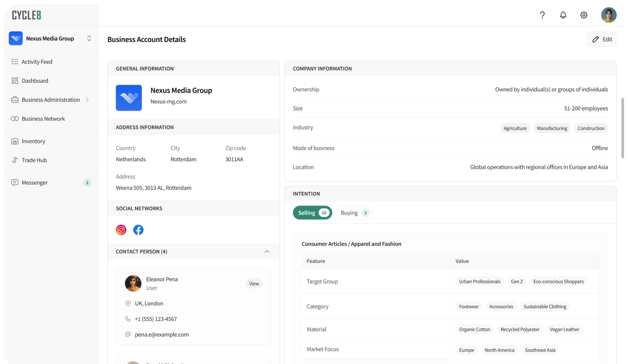629x364 pixels.
Task: Click Eleanor Pena's avatar photo
Action: [x=133, y=283]
